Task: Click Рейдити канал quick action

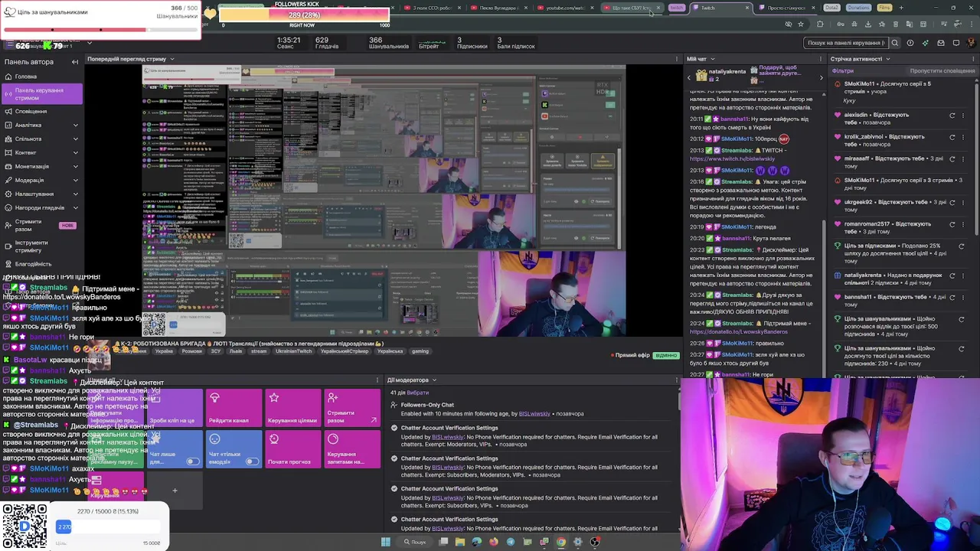Action: point(234,408)
